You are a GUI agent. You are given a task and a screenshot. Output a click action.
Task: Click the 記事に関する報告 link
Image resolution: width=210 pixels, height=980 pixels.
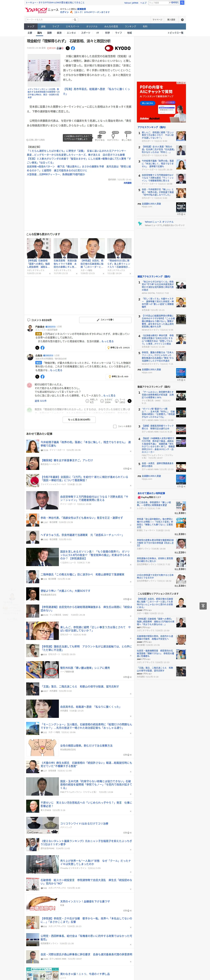coord(36,140)
